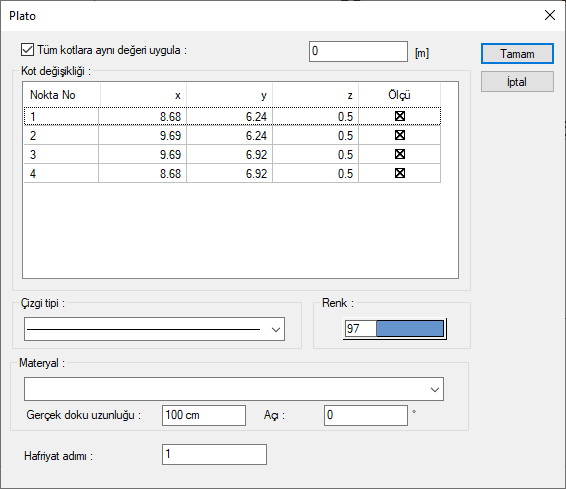Toggle Ölçü checkbox for point 4
Viewport: 566px width, 489px height.
[400, 173]
